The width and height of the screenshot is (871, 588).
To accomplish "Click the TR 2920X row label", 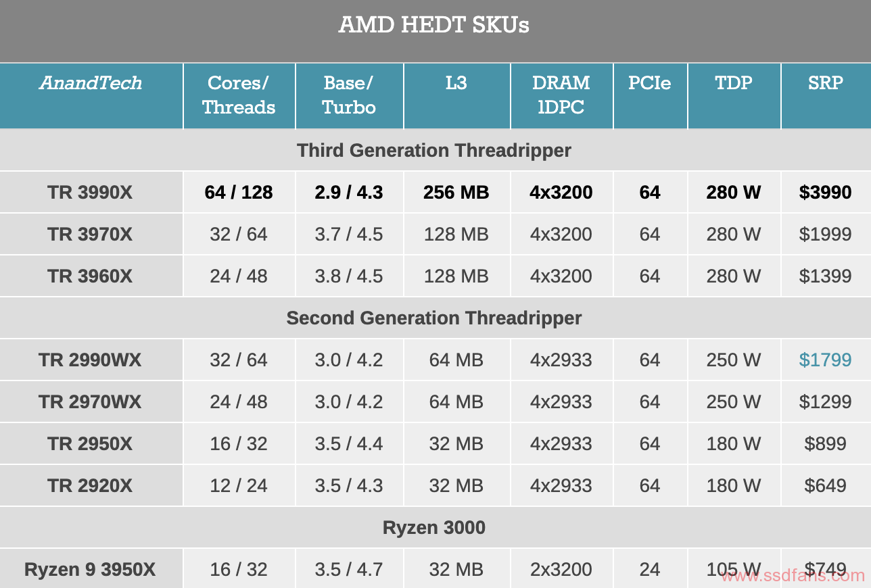I will point(91,486).
